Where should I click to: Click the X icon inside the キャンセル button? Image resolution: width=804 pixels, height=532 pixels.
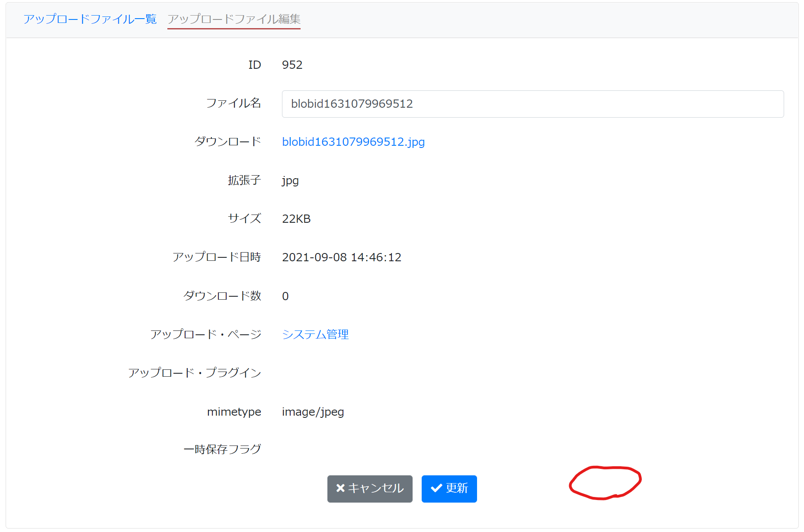(x=340, y=489)
